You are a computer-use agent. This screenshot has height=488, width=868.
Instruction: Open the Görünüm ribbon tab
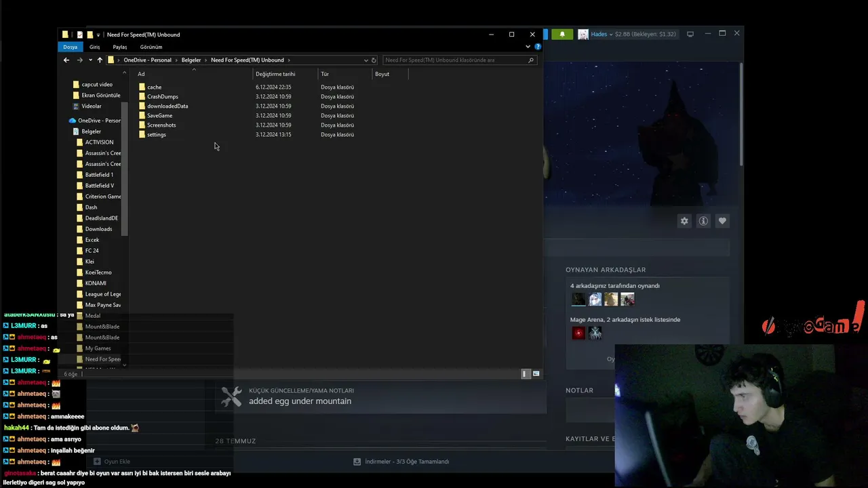click(x=151, y=47)
